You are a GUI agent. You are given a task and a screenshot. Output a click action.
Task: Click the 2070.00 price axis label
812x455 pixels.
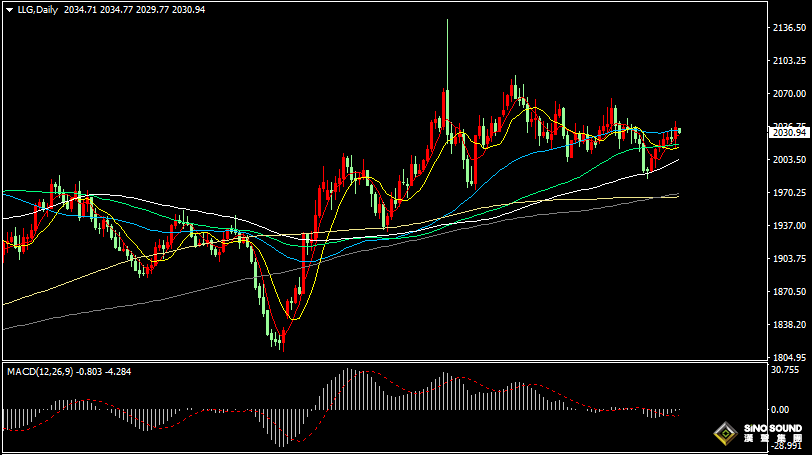[x=790, y=94]
